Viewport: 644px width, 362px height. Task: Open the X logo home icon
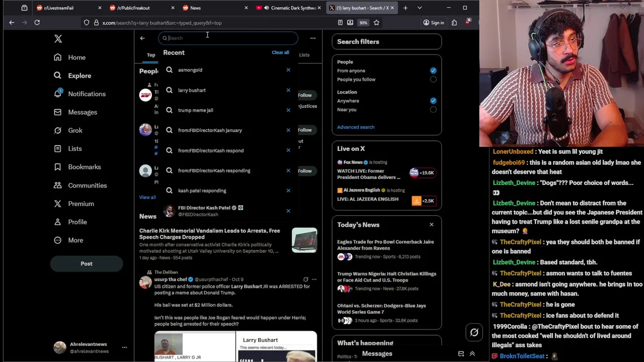point(58,39)
